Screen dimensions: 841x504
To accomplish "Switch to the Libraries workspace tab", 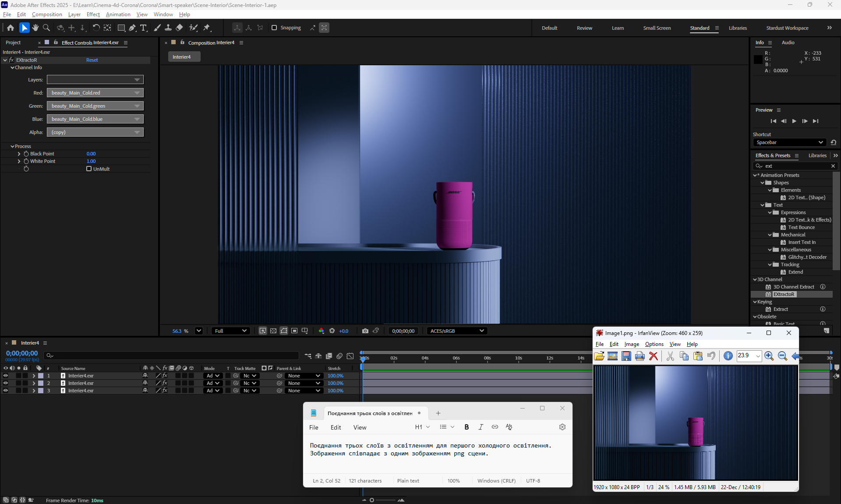I will (x=738, y=28).
